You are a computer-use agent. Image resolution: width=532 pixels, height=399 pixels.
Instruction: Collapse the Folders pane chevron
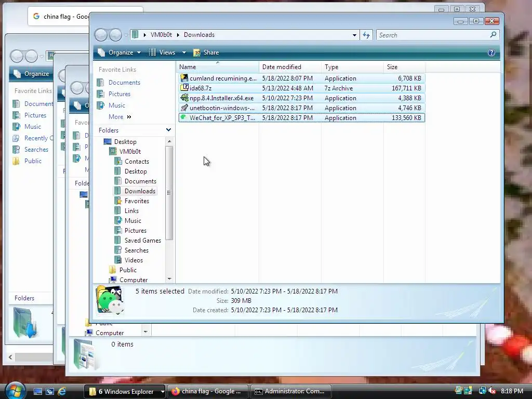[x=168, y=130]
